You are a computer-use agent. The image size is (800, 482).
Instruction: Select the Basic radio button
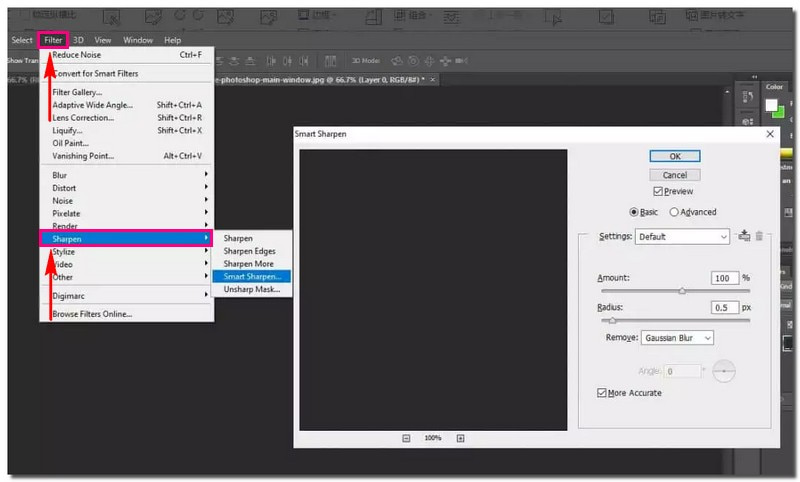tap(634, 212)
